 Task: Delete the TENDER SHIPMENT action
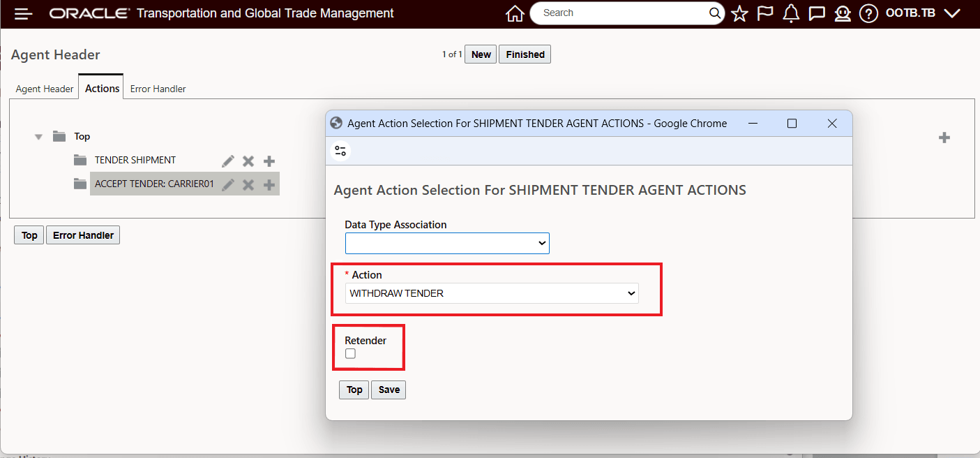pos(248,161)
